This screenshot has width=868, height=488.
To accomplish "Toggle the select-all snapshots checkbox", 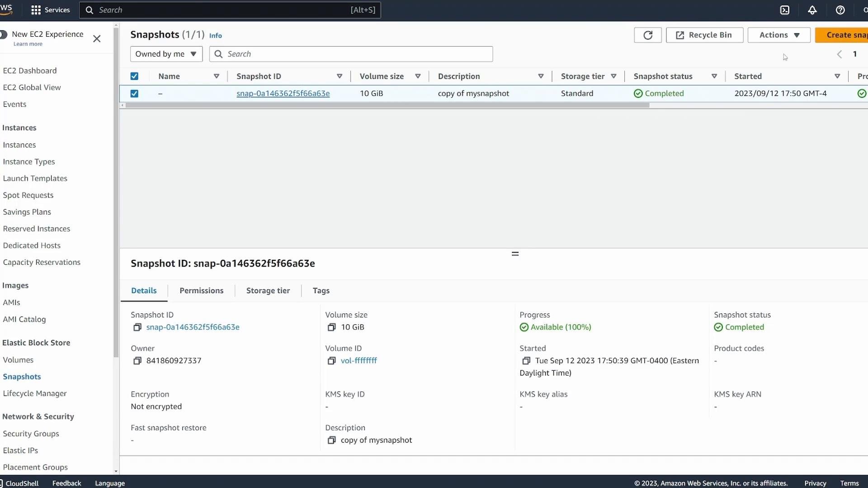I will [x=134, y=76].
